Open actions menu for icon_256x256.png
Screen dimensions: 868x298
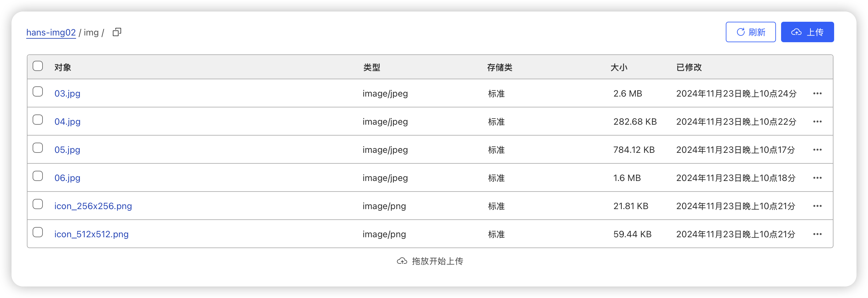pyautogui.click(x=817, y=206)
